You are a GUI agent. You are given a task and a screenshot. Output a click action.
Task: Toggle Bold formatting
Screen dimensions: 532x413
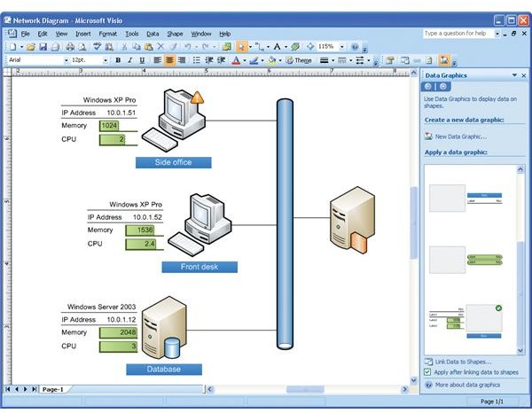point(118,60)
